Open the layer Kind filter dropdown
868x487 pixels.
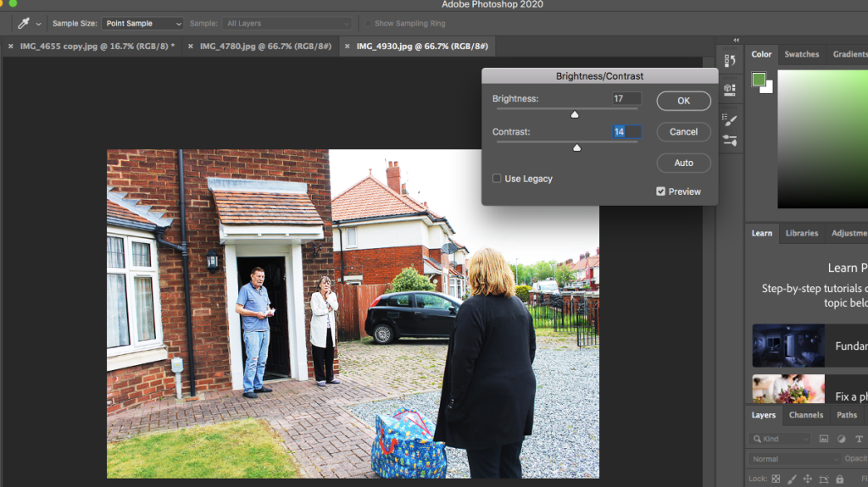click(x=779, y=439)
